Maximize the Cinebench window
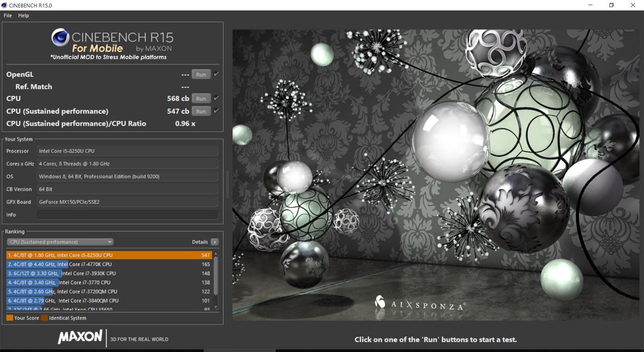The image size is (644, 352). (x=611, y=5)
